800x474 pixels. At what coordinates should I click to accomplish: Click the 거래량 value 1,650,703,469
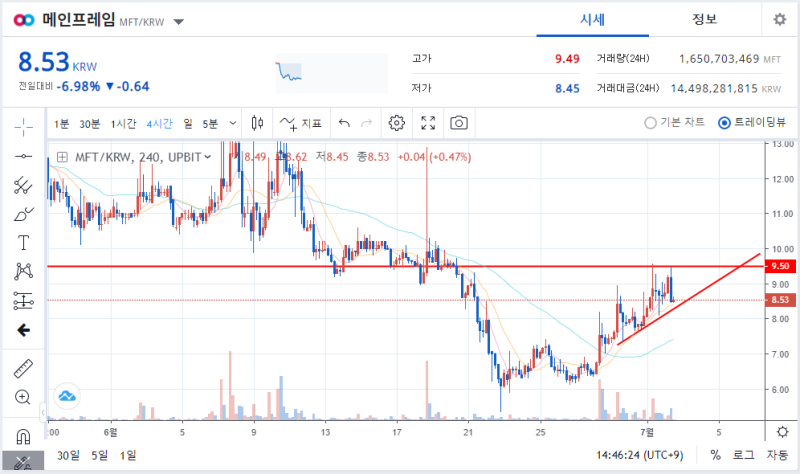[719, 59]
